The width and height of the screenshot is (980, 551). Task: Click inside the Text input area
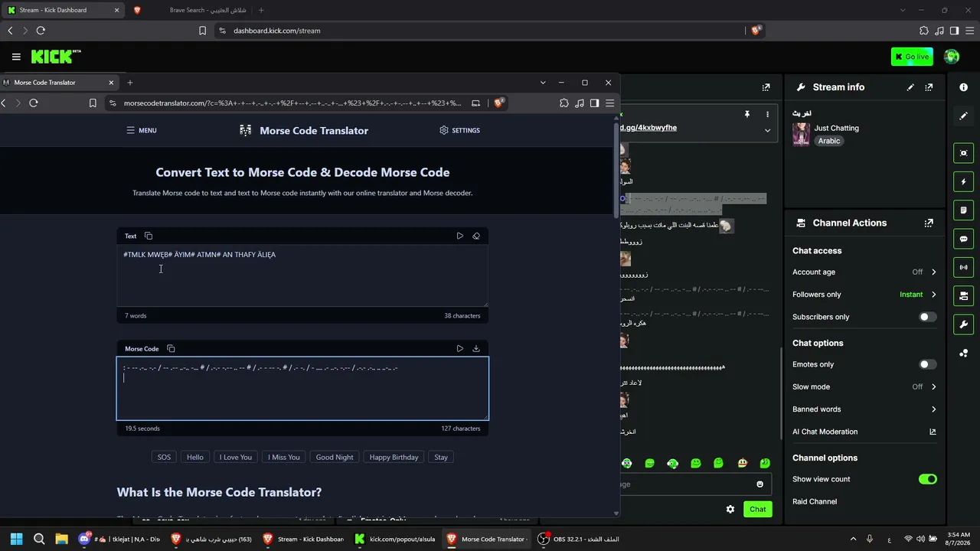(302, 275)
